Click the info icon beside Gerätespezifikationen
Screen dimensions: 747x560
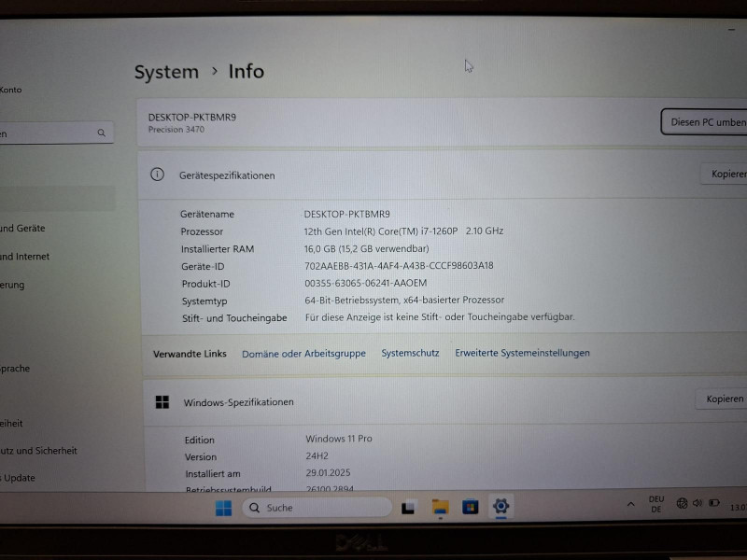pos(157,175)
